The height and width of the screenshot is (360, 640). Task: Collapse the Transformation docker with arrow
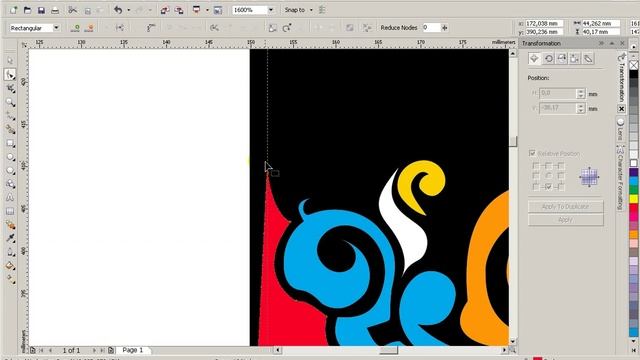click(x=612, y=43)
